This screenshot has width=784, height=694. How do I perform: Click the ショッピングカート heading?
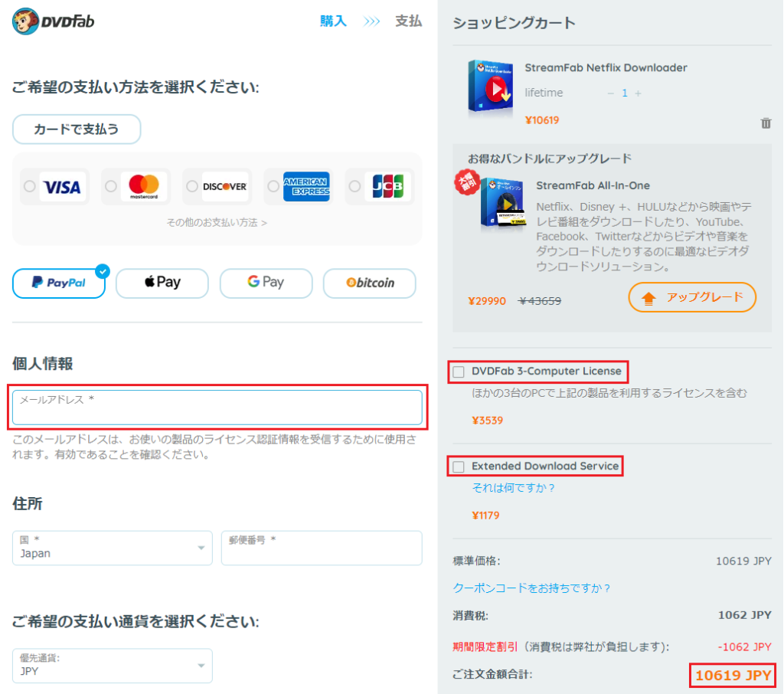click(514, 23)
